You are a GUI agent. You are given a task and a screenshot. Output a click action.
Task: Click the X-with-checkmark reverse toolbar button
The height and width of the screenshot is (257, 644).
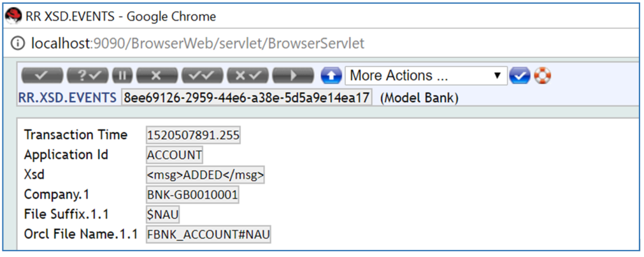pos(247,75)
